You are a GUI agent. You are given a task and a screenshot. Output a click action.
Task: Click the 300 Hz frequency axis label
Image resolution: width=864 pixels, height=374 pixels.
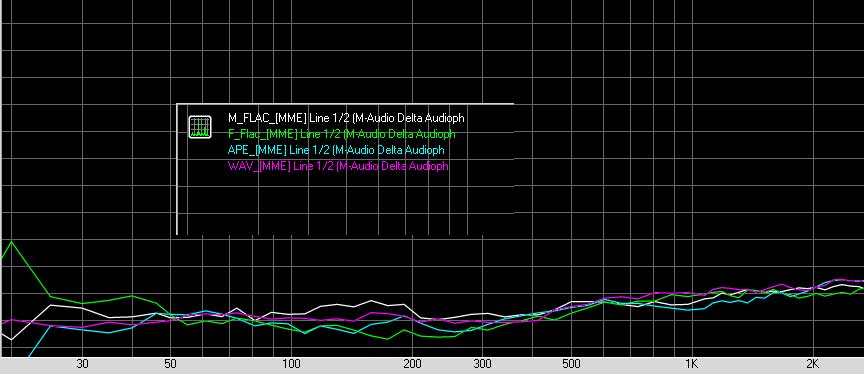(483, 364)
